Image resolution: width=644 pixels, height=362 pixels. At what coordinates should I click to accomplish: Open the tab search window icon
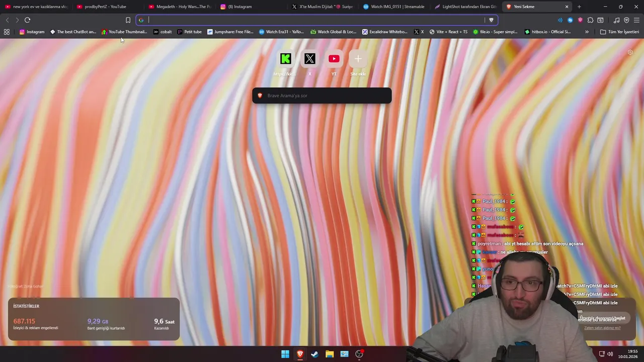click(x=600, y=20)
